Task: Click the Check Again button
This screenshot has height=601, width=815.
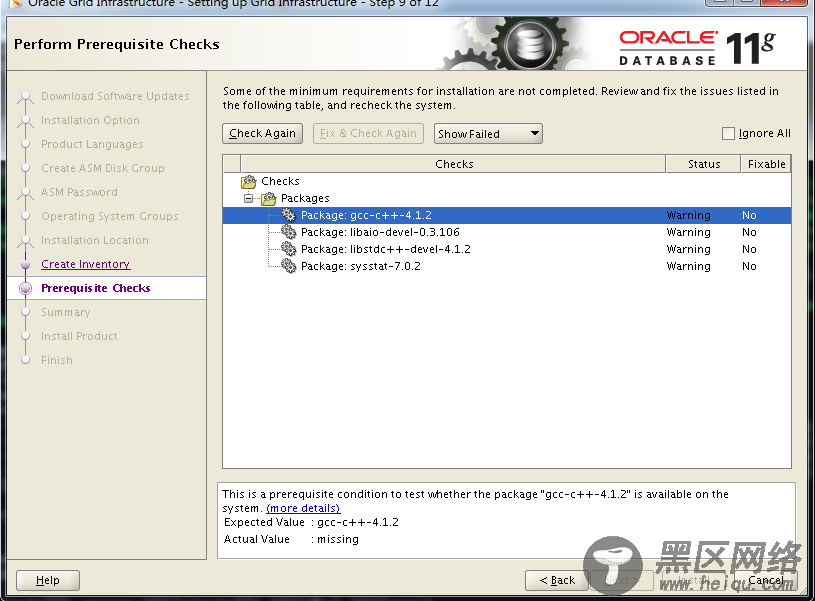Action: click(x=262, y=134)
